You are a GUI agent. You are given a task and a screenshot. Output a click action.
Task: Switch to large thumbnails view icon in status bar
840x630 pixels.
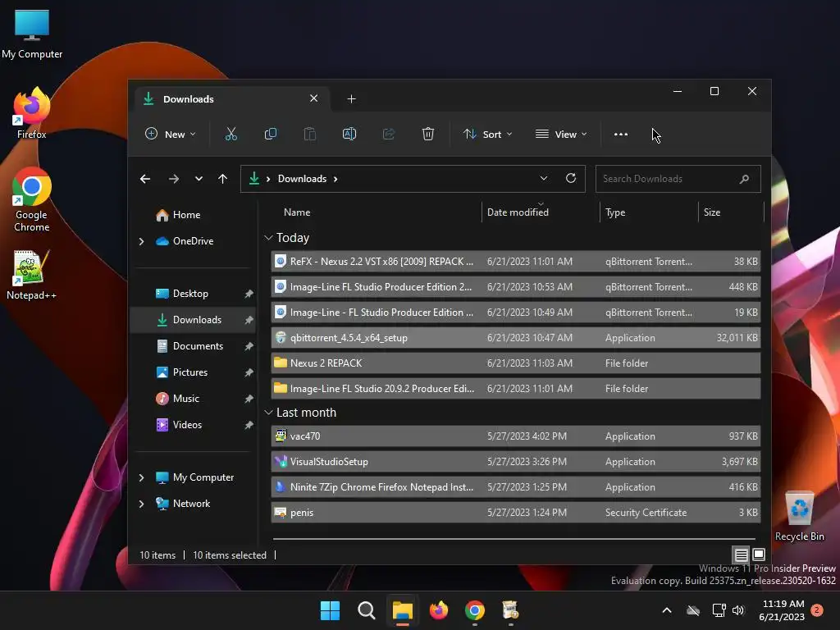click(x=759, y=555)
